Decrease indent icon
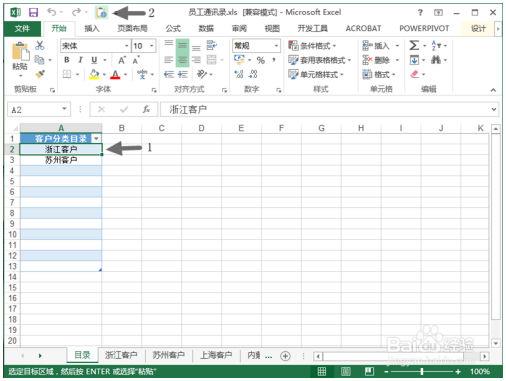506x381 pixels. (x=169, y=74)
